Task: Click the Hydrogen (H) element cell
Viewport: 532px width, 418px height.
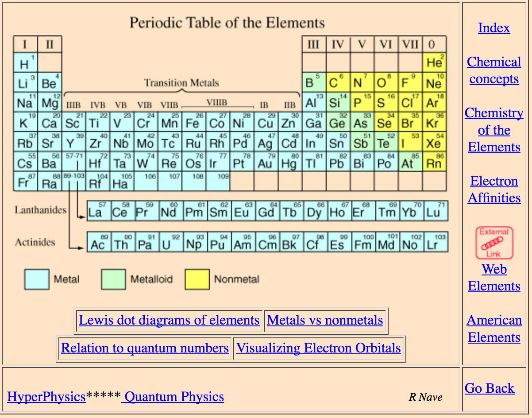Action: coord(26,62)
